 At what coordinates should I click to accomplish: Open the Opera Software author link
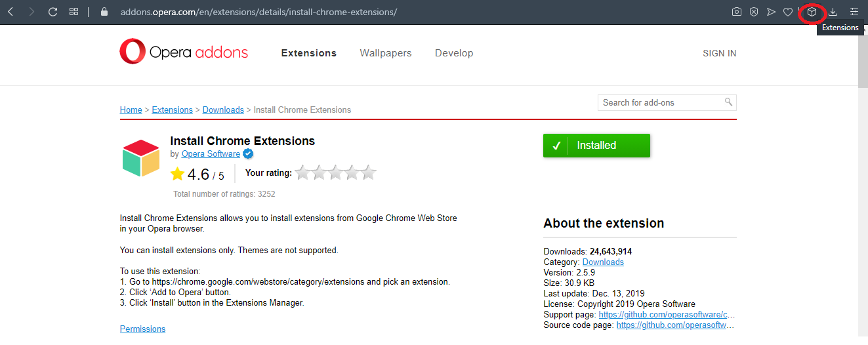pyautogui.click(x=211, y=154)
